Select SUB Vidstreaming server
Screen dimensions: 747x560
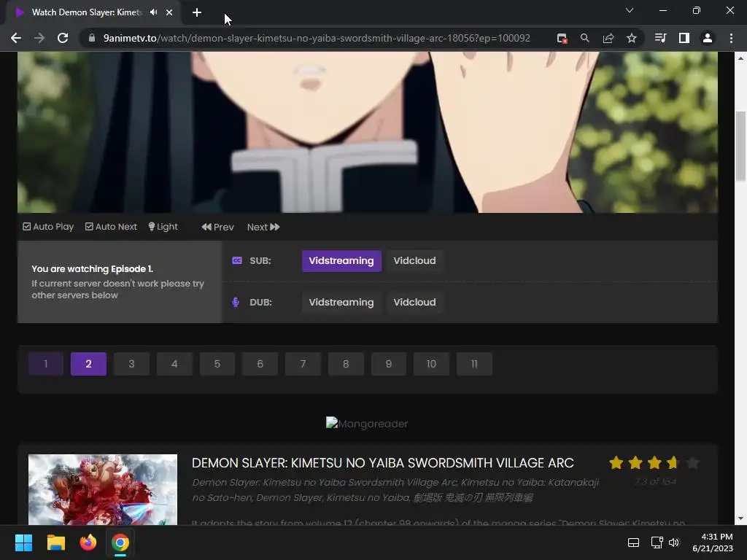coord(341,261)
